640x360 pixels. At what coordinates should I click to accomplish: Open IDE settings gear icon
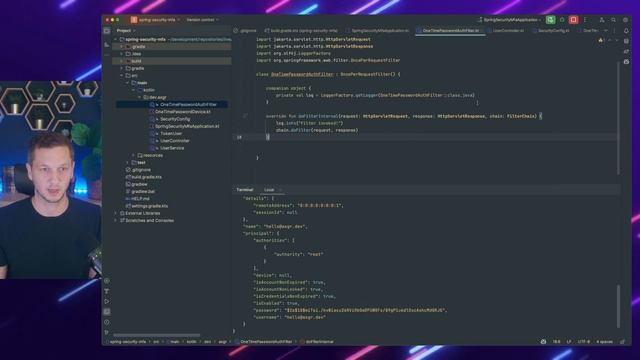[625, 20]
